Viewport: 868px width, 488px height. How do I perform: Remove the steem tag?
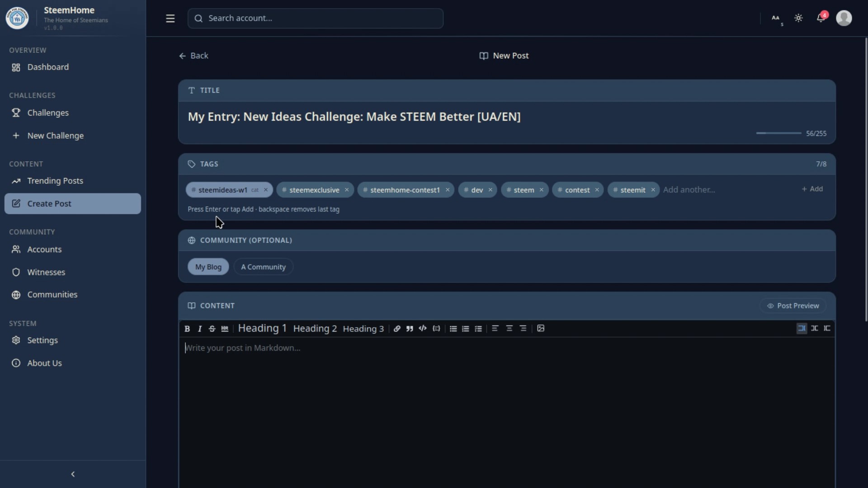click(x=542, y=190)
